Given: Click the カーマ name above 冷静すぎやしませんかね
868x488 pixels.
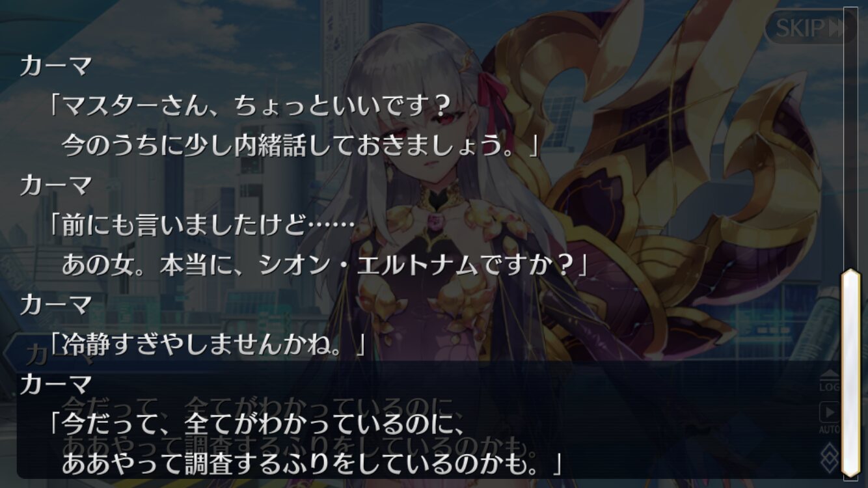Looking at the screenshot, I should 56,305.
